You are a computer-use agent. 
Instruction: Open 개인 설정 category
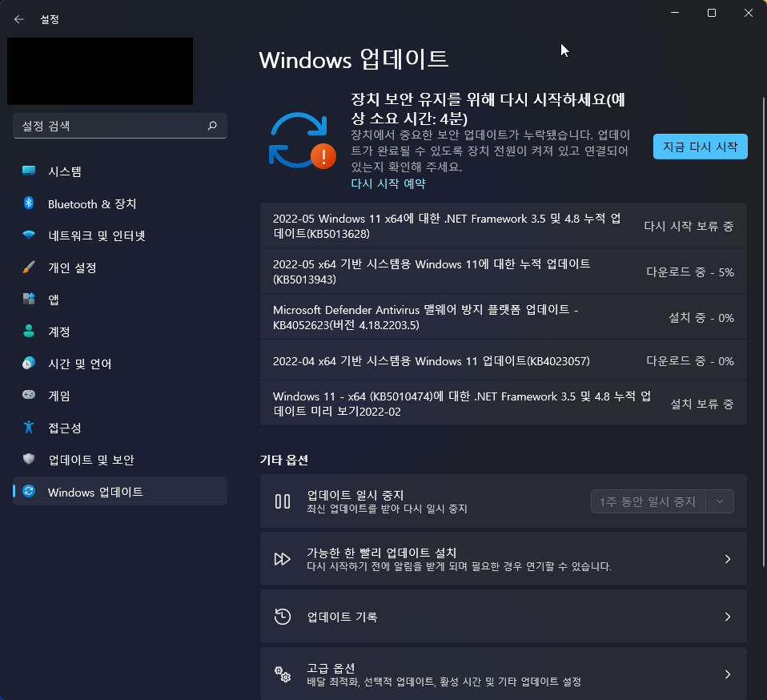120,268
